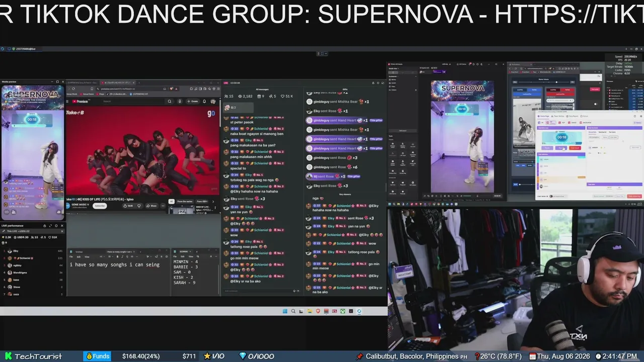Click the YouTube Subscribe button
Viewport: 644px width, 362px height.
100,206
